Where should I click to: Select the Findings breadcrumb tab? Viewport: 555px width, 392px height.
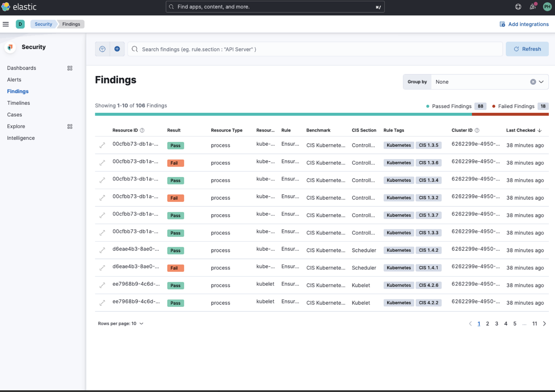(x=71, y=24)
